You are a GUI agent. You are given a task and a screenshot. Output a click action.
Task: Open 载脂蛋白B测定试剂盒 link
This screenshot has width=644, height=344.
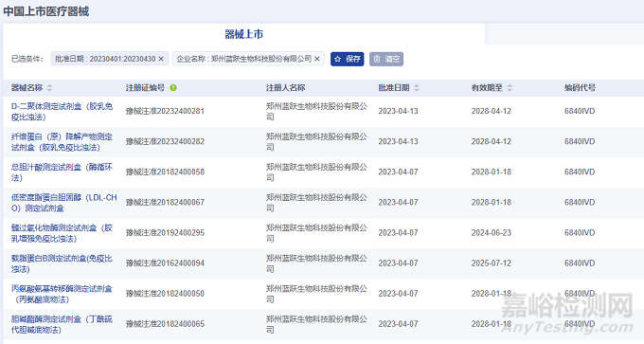click(62, 263)
